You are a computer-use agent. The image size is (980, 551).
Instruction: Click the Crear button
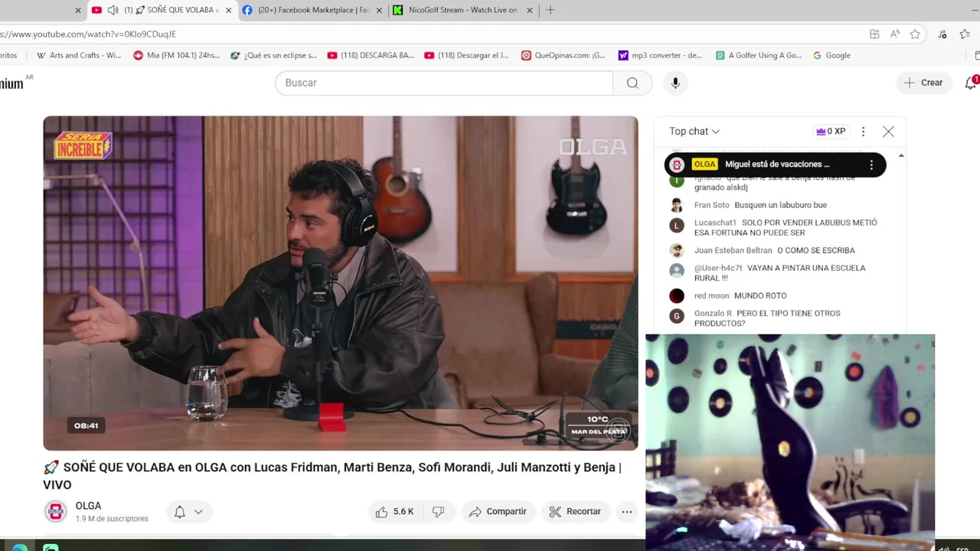(923, 83)
